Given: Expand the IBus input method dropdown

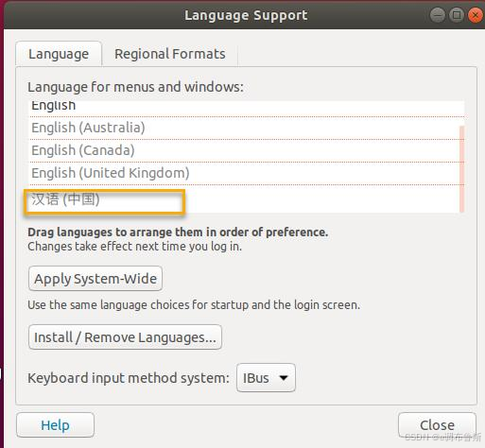Looking at the screenshot, I should pyautogui.click(x=266, y=378).
